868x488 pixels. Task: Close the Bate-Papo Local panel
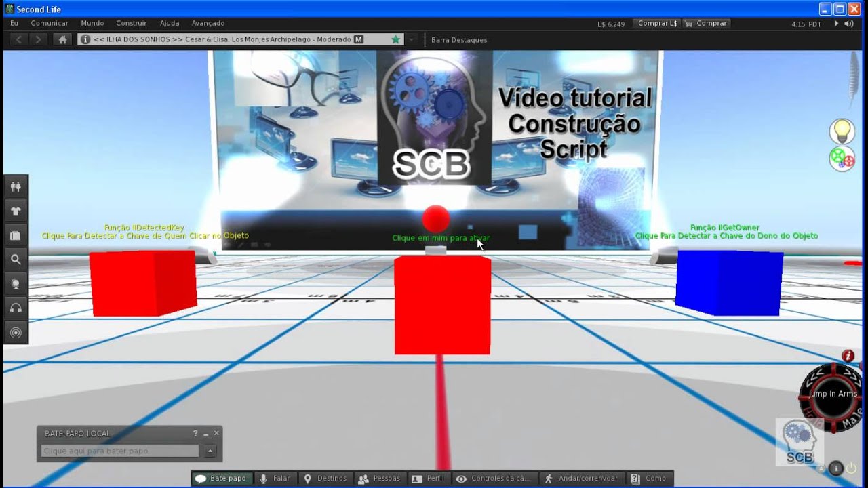pos(216,433)
